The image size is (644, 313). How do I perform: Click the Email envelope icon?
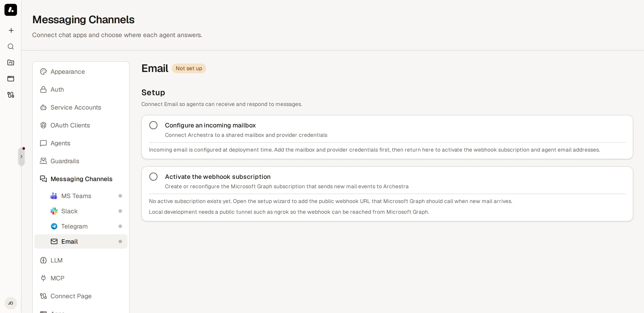(x=54, y=241)
